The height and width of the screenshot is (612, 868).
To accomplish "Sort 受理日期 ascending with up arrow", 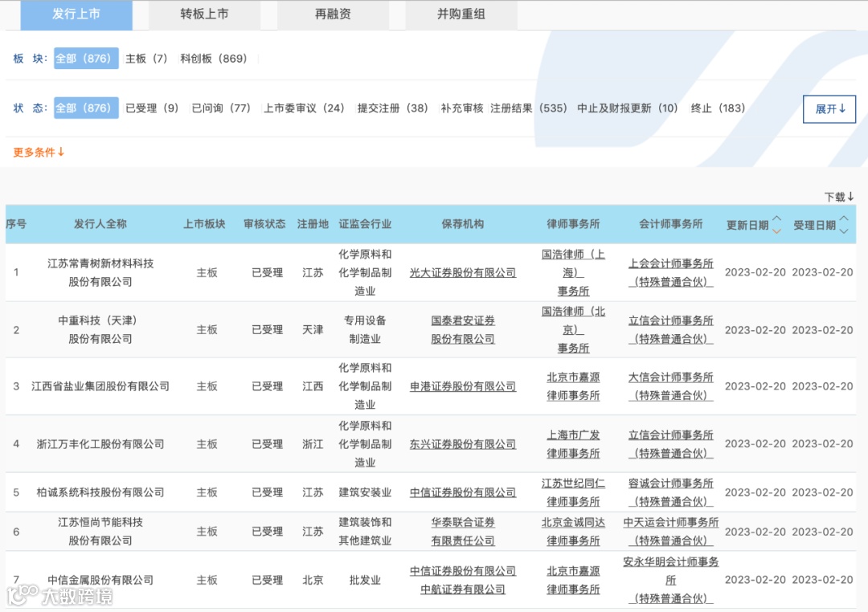I will pos(844,218).
